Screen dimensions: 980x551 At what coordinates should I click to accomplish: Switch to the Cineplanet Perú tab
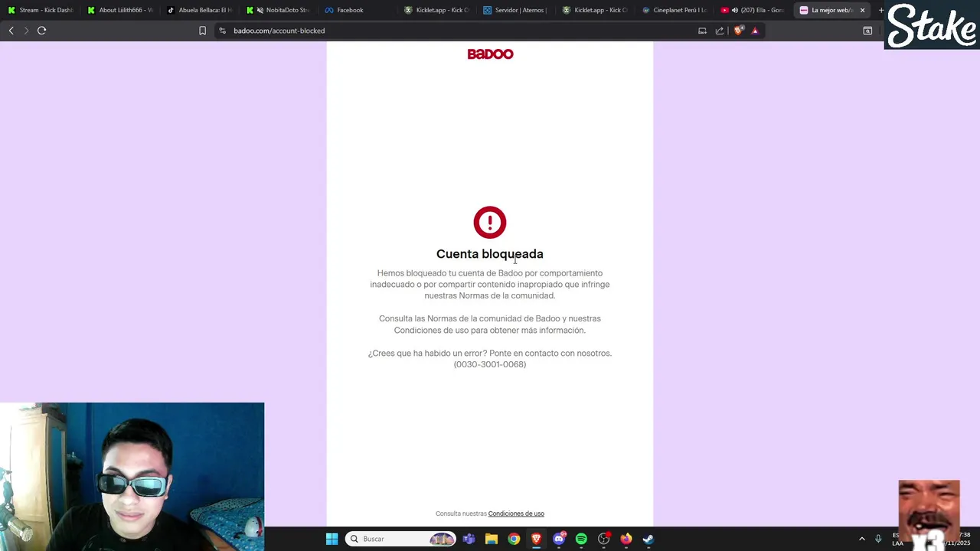coord(674,10)
